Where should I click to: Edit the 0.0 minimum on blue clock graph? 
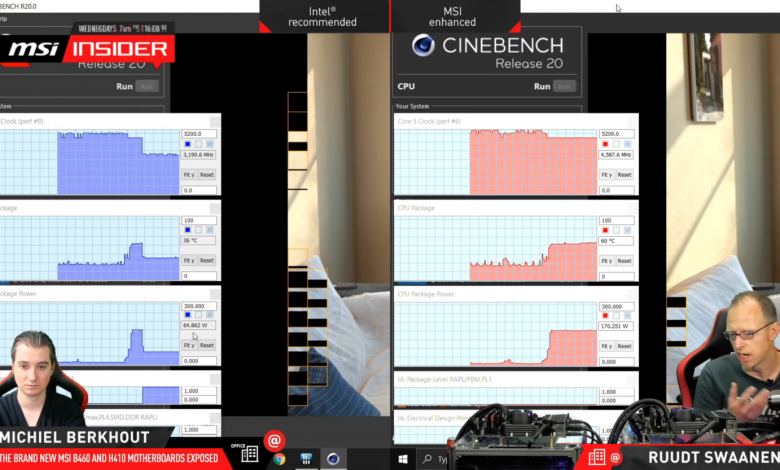199,190
